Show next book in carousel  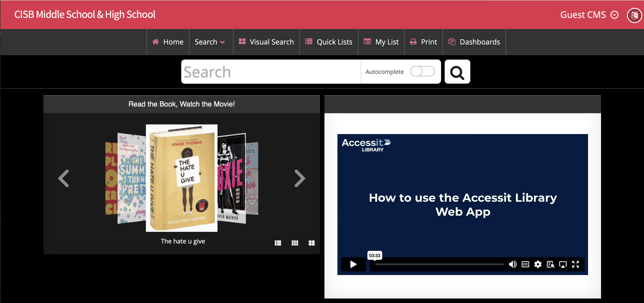pos(300,178)
